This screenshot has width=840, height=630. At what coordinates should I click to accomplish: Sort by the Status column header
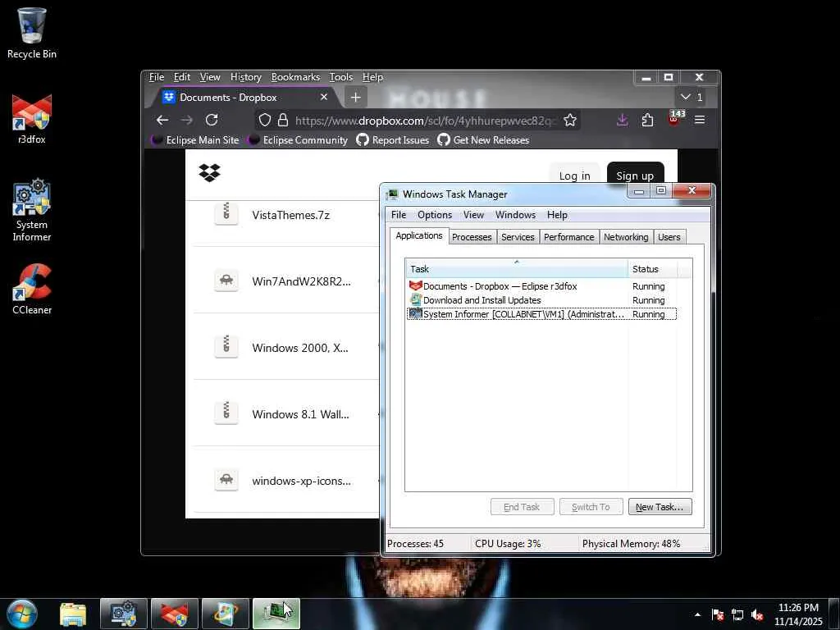coord(652,269)
